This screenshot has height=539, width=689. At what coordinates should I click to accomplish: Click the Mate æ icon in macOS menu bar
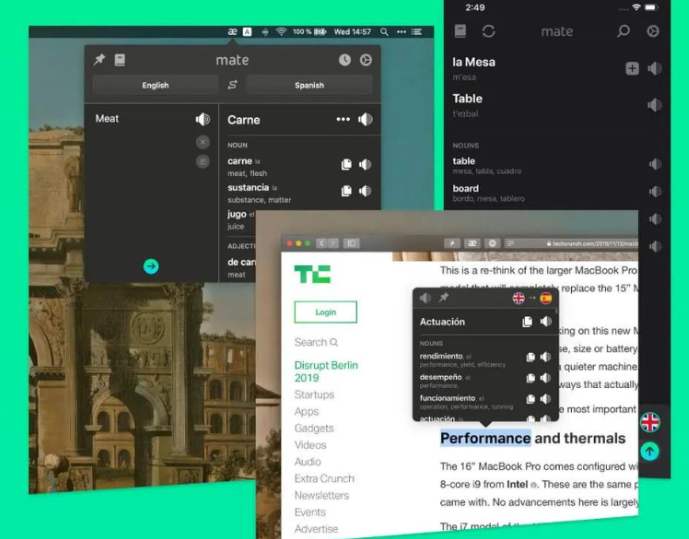coord(232,32)
